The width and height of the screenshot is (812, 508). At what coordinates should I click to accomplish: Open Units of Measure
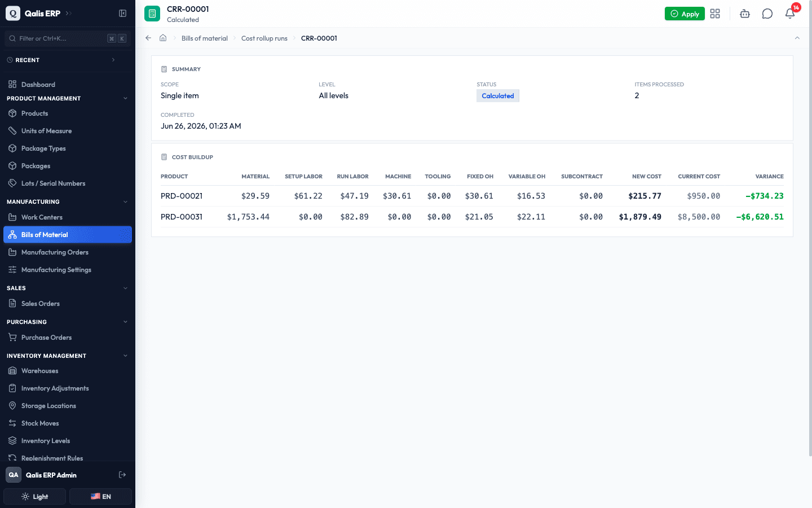click(x=68, y=131)
